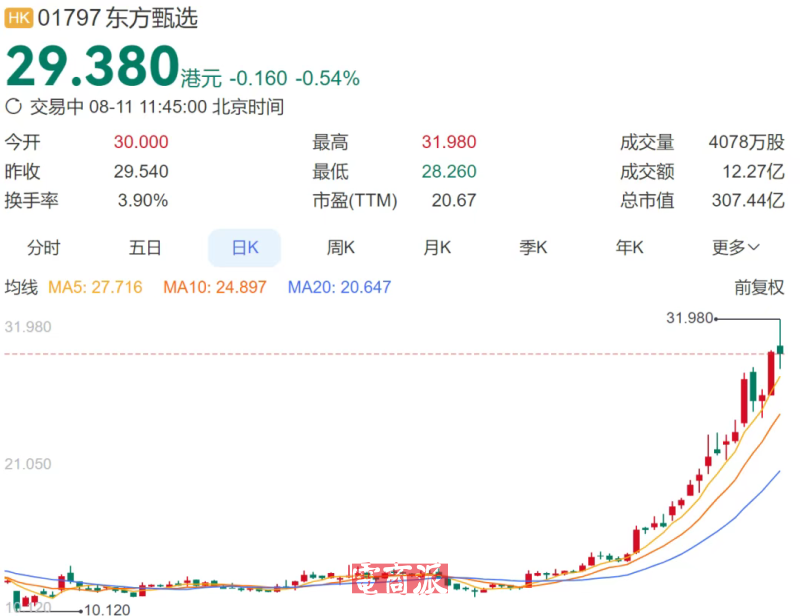The width and height of the screenshot is (800, 616).
Task: Switch to the 分时 chart tab
Action: click(x=44, y=248)
